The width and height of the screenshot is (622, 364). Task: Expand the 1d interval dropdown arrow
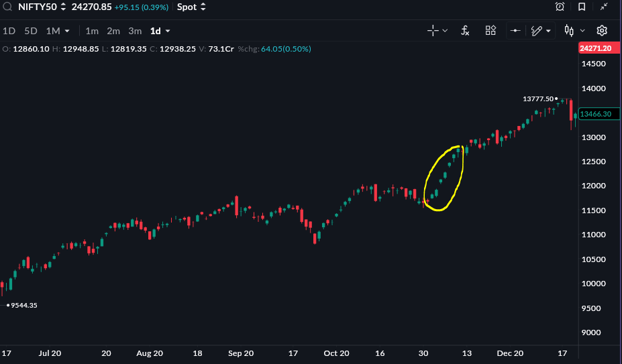168,31
